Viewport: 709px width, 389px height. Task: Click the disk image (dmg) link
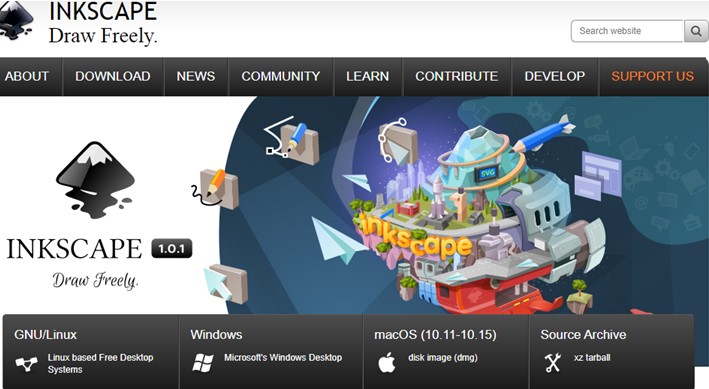pos(443,357)
